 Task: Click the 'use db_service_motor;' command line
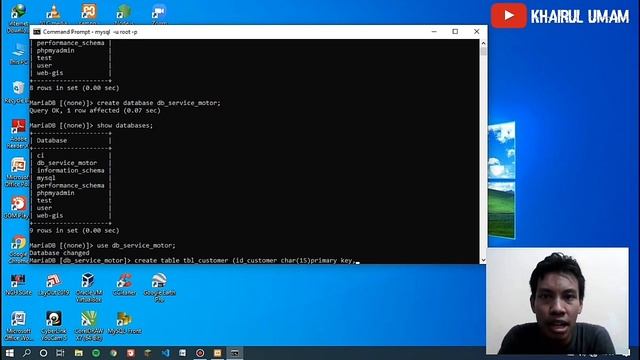[102, 245]
